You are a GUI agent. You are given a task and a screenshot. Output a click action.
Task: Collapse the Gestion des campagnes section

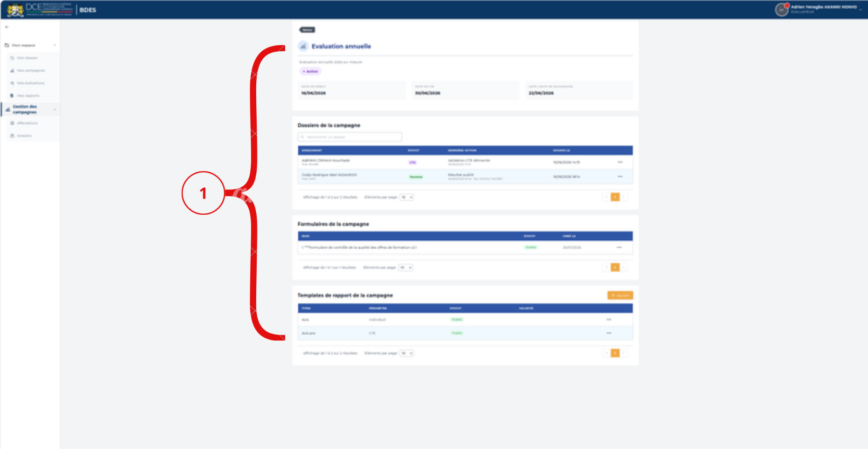[55, 109]
